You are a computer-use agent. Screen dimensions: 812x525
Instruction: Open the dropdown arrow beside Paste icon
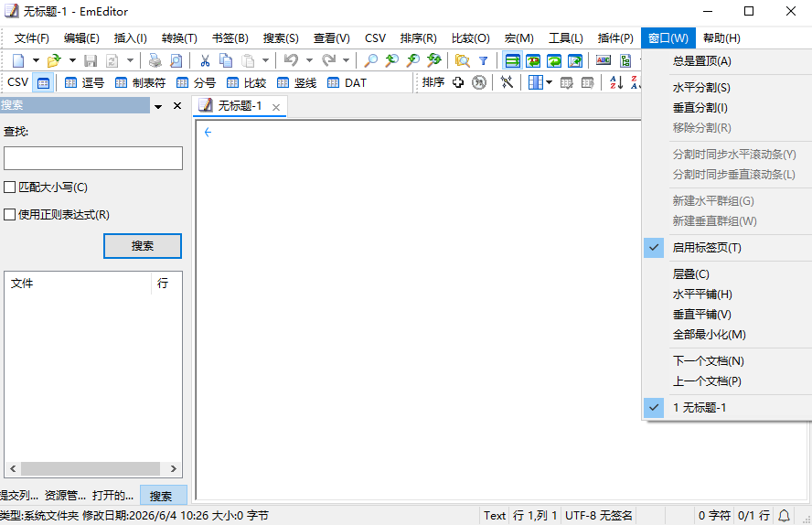(x=265, y=60)
